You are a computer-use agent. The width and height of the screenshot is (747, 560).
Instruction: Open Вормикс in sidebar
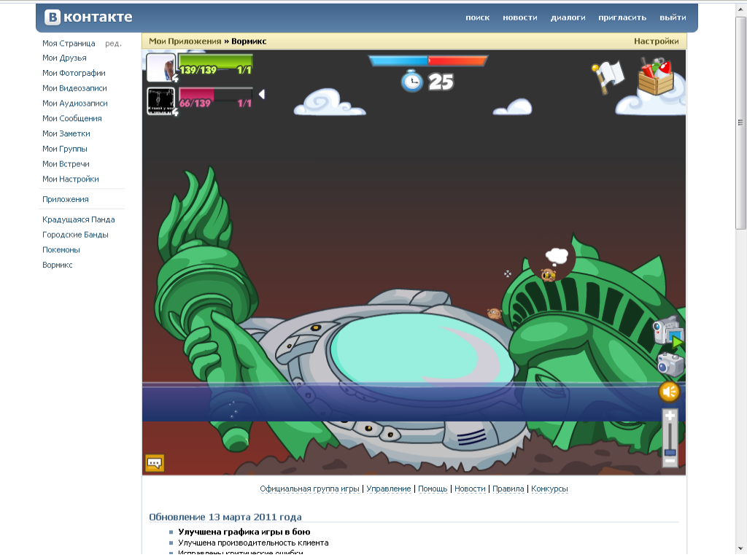57,265
